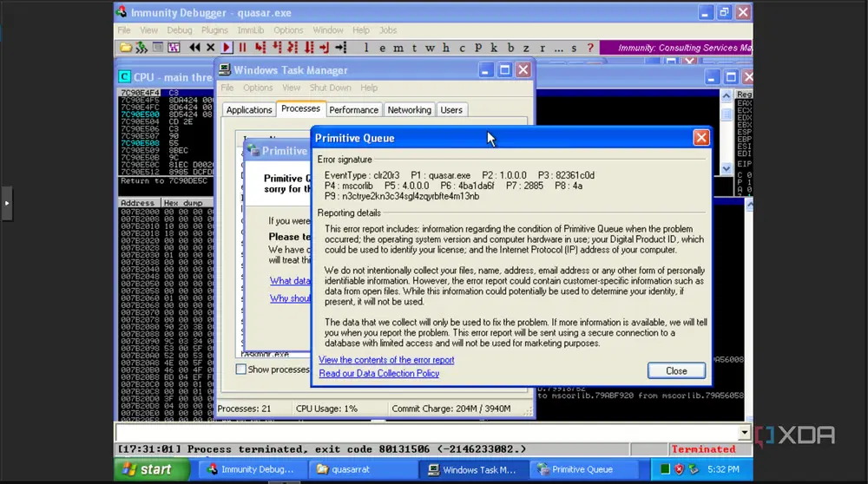Open Executable modules with e button
The height and width of the screenshot is (484, 868).
click(382, 48)
